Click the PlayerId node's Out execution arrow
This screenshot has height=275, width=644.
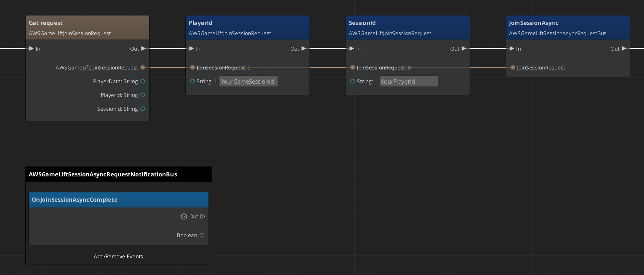(304, 49)
